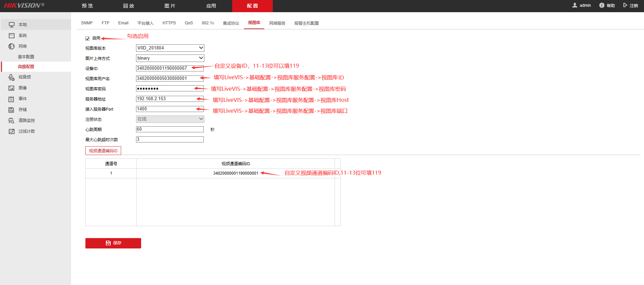Click the image (图像) picture icon
644x285 pixels.
tap(12, 88)
